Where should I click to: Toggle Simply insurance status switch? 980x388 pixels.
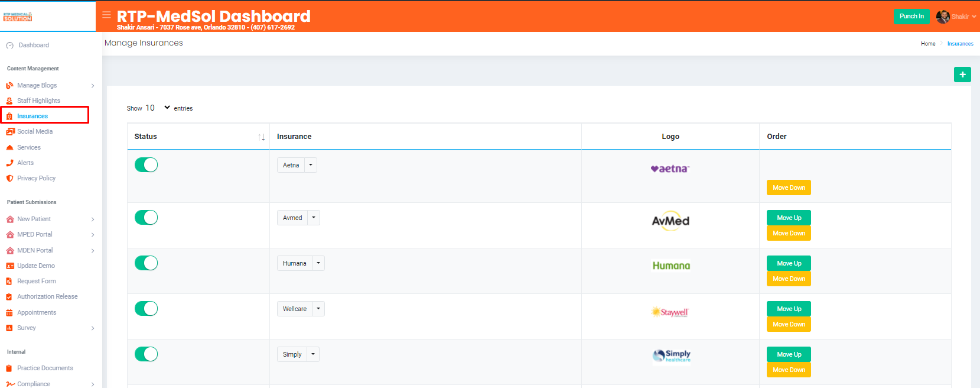pyautogui.click(x=146, y=354)
